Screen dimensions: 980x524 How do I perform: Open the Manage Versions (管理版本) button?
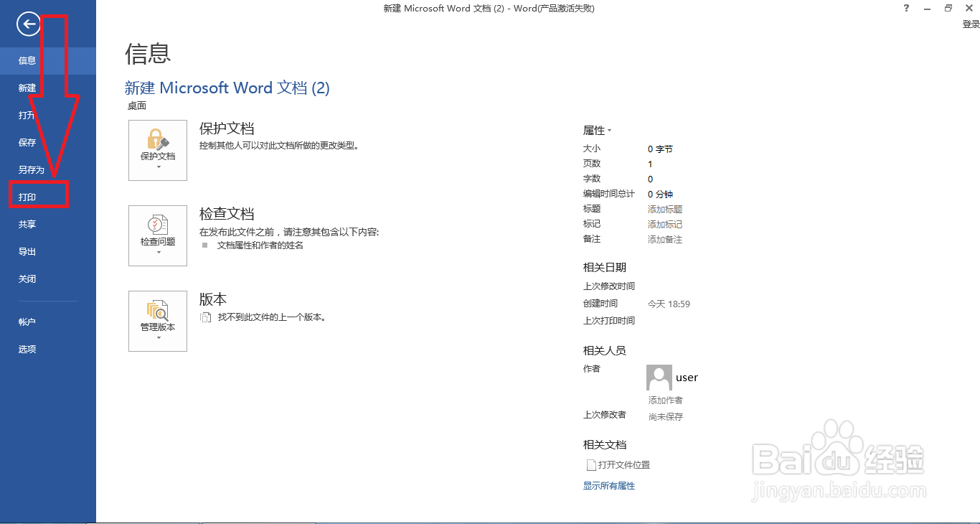(158, 321)
